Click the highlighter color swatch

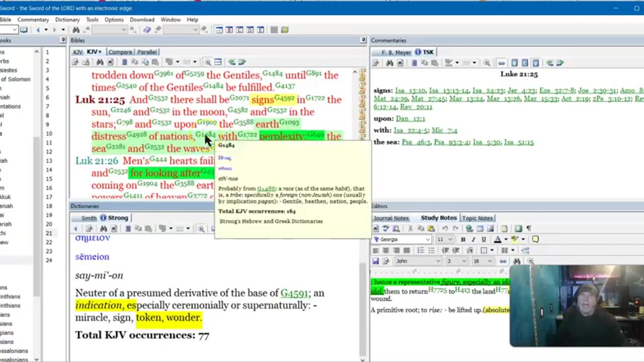point(515,239)
